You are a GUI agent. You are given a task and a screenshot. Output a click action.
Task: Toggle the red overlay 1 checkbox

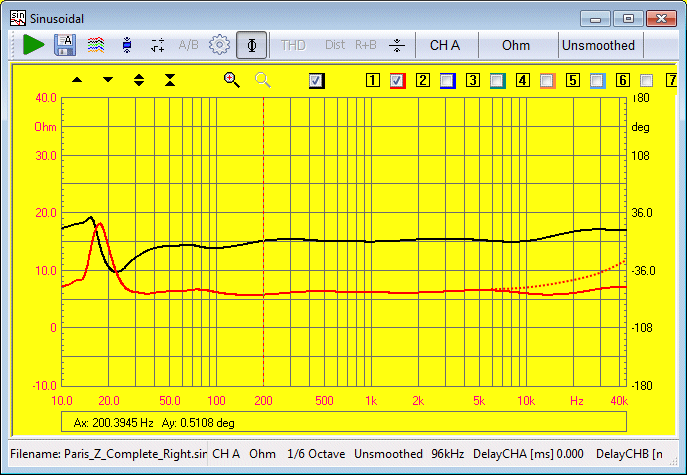pos(397,81)
